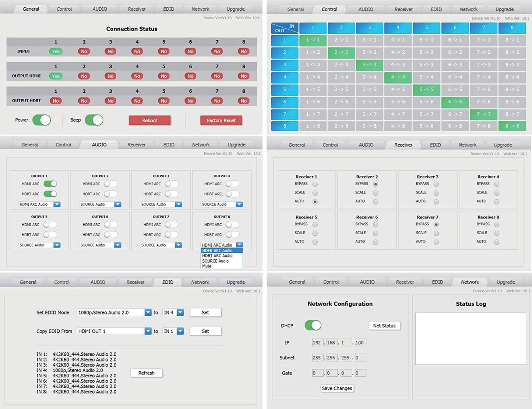Image resolution: width=532 pixels, height=409 pixels.
Task: Expand the Copy EDID From source dropdown
Action: pyautogui.click(x=148, y=331)
